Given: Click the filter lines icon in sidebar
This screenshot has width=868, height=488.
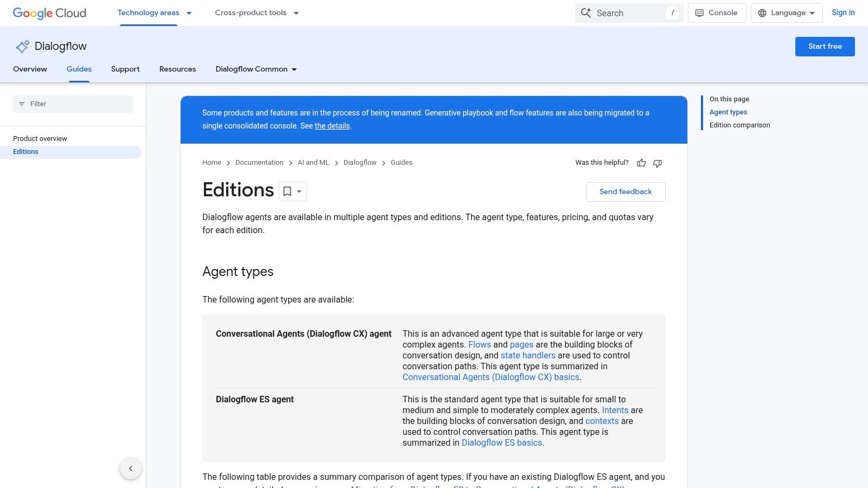Looking at the screenshot, I should [x=22, y=104].
